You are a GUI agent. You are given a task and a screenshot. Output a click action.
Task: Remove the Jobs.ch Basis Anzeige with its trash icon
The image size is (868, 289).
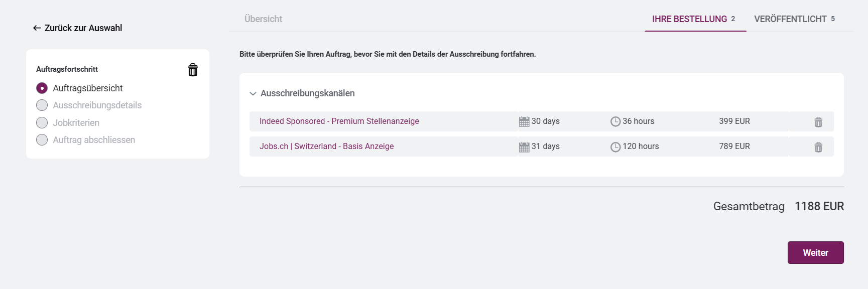pyautogui.click(x=818, y=147)
